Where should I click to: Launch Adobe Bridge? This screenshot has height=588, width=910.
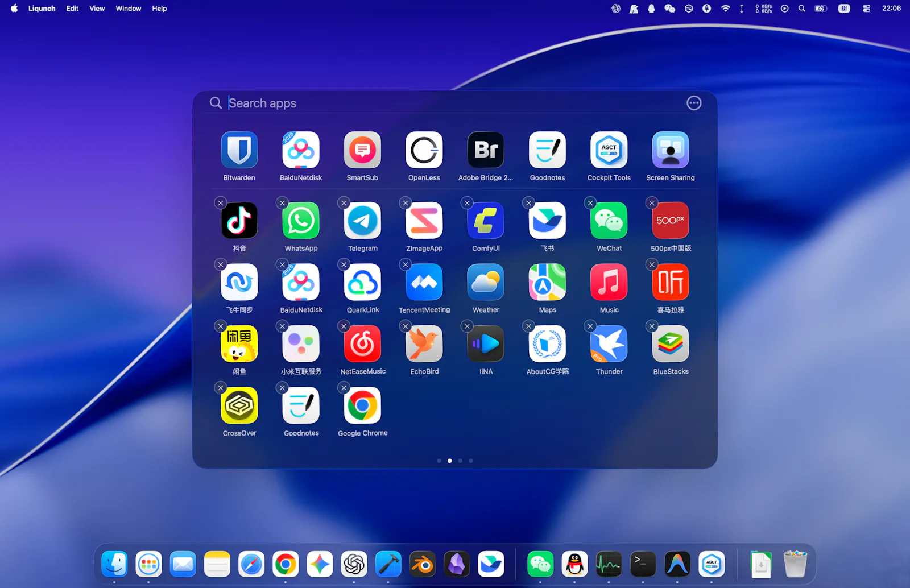point(486,150)
